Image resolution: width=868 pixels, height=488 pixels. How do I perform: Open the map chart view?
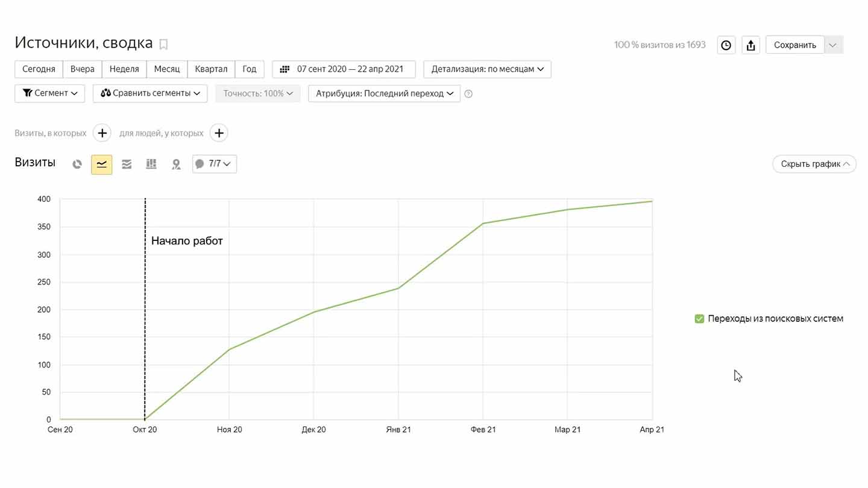click(176, 164)
